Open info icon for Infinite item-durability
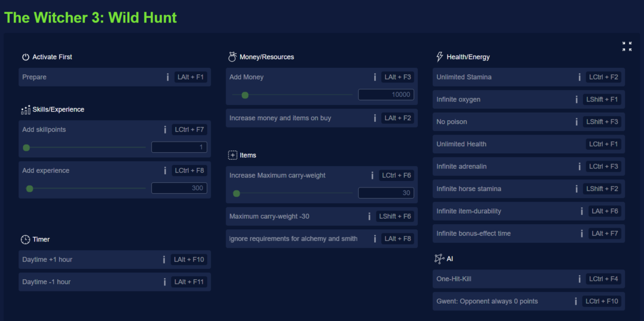Image resolution: width=644 pixels, height=321 pixels. (581, 211)
